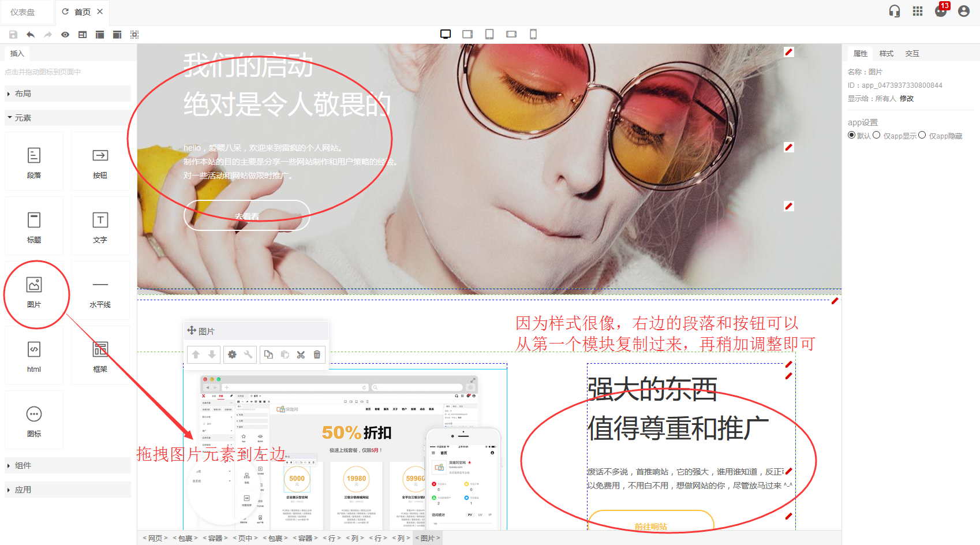980x545 pixels.
Task: Select the 默认 radio button
Action: 852,135
